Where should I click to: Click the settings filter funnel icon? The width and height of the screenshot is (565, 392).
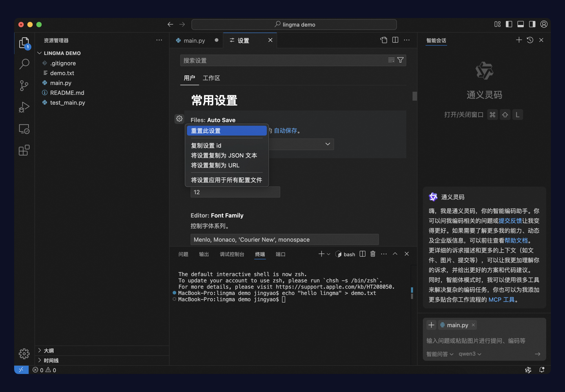401,60
